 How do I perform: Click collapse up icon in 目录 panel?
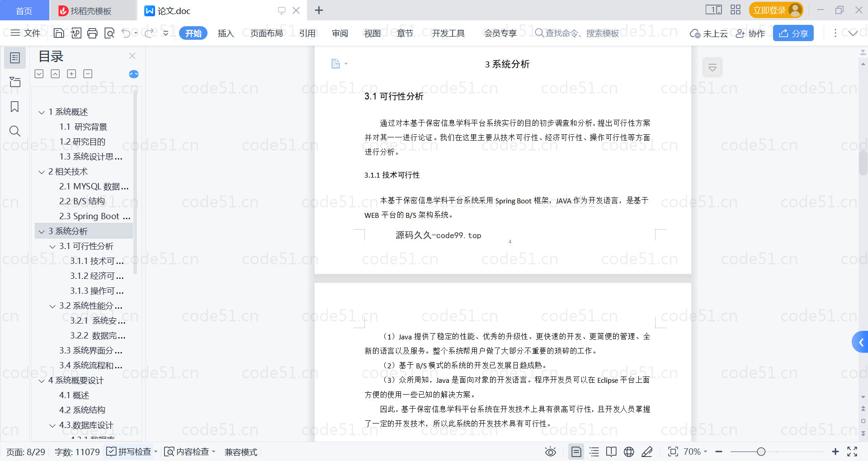pyautogui.click(x=55, y=74)
